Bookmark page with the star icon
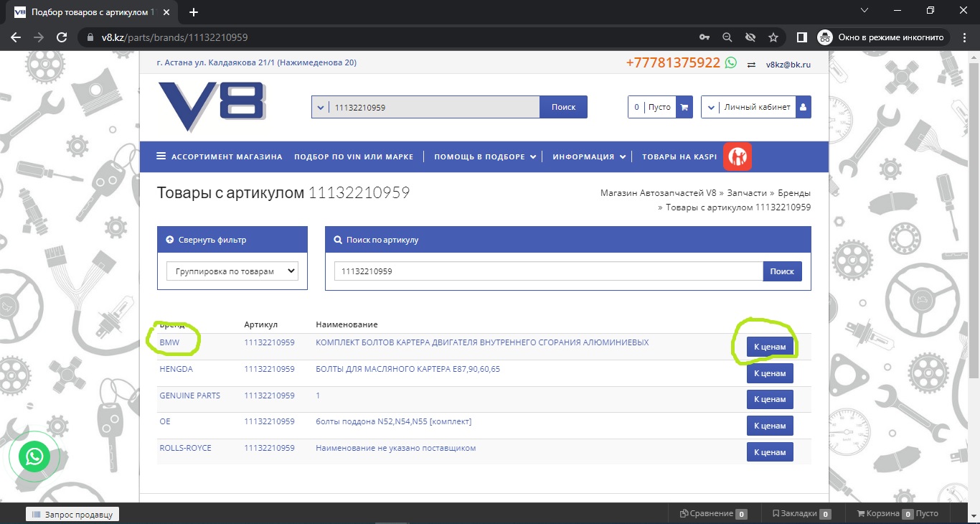Viewport: 980px width, 524px height. coord(773,37)
